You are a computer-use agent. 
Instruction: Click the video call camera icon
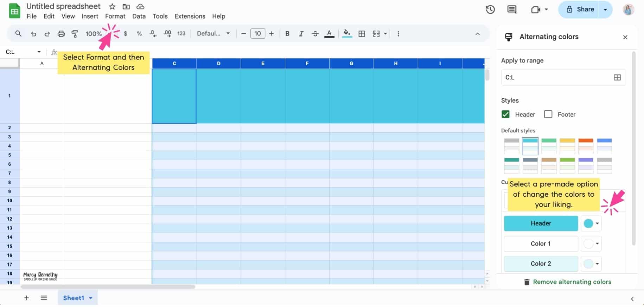pyautogui.click(x=536, y=9)
